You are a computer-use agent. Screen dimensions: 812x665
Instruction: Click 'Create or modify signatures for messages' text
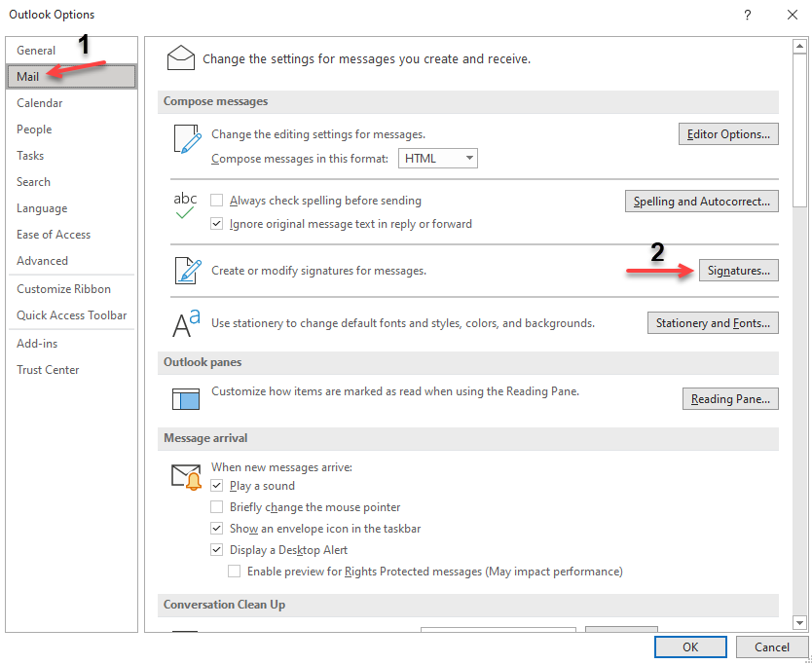click(x=318, y=271)
